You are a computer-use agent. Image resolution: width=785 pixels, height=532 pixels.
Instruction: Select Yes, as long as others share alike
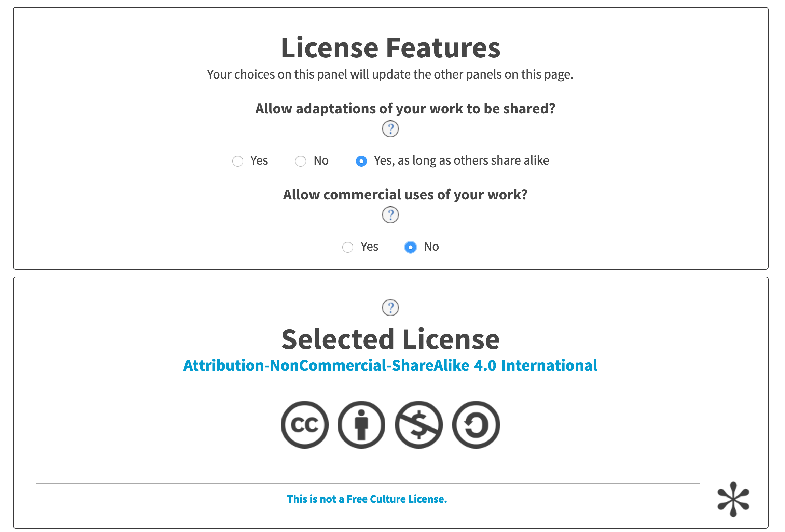click(x=361, y=161)
